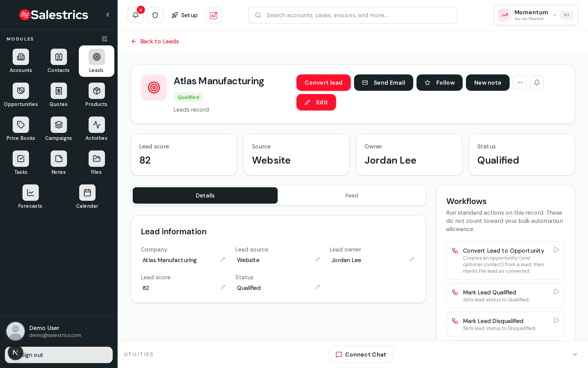Edit the Lead source field pencil icon
Image resolution: width=588 pixels, height=368 pixels.
click(x=317, y=259)
